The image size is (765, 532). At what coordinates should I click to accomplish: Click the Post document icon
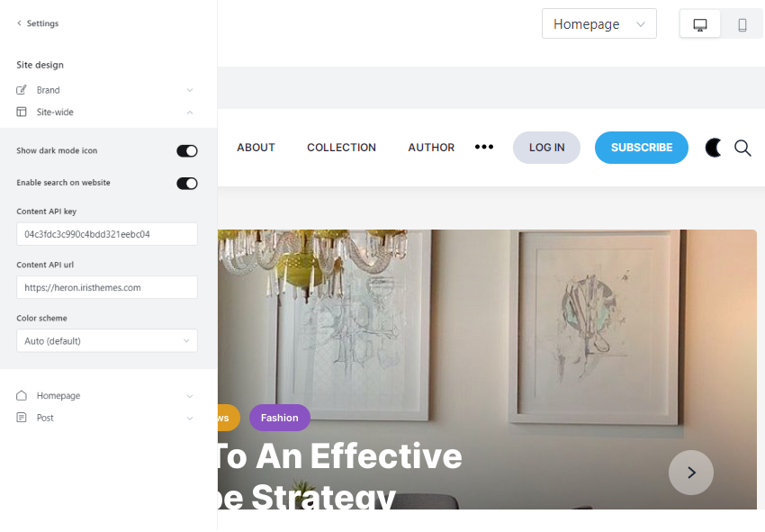(22, 418)
